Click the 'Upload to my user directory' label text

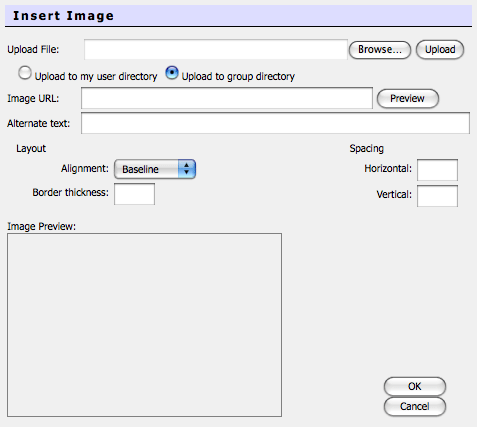96,76
